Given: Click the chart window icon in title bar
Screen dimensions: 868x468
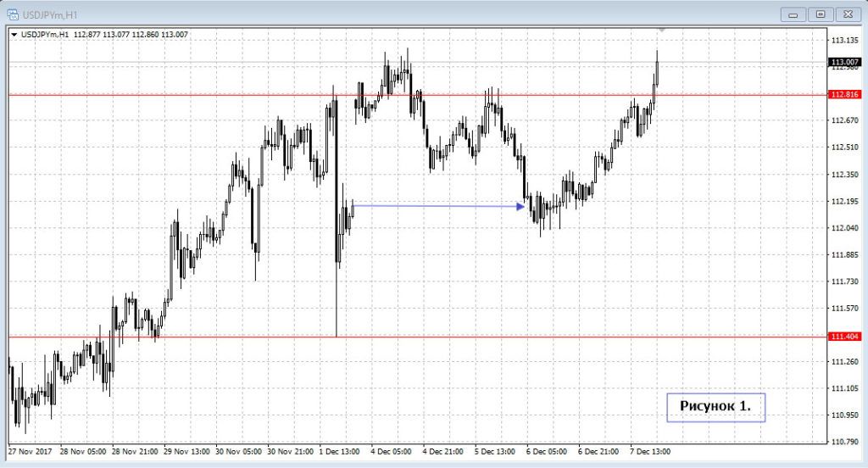Looking at the screenshot, I should [14, 14].
